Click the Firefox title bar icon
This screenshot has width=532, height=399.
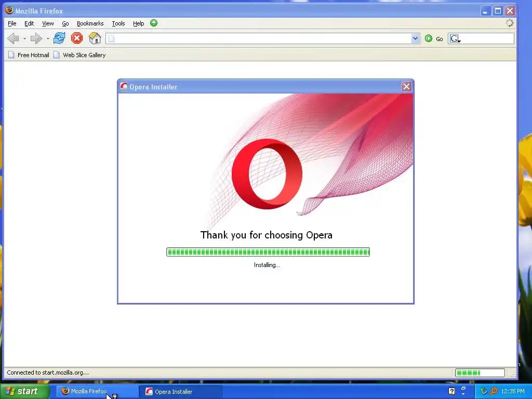point(9,10)
